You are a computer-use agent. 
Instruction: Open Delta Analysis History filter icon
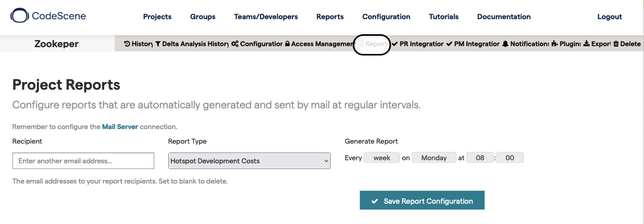158,44
